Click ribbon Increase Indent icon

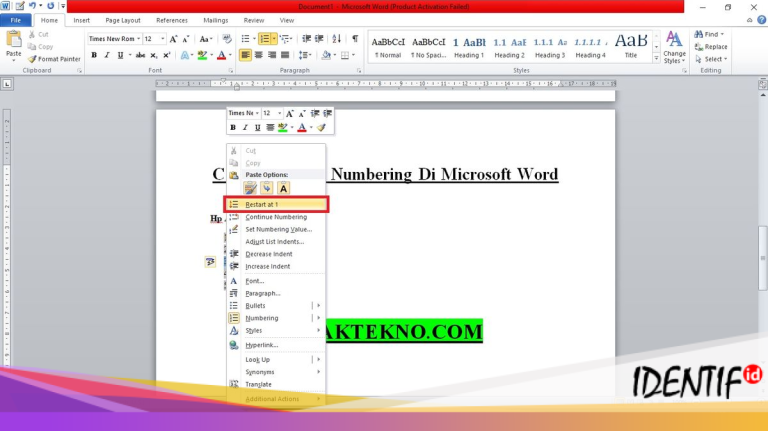[x=319, y=39]
